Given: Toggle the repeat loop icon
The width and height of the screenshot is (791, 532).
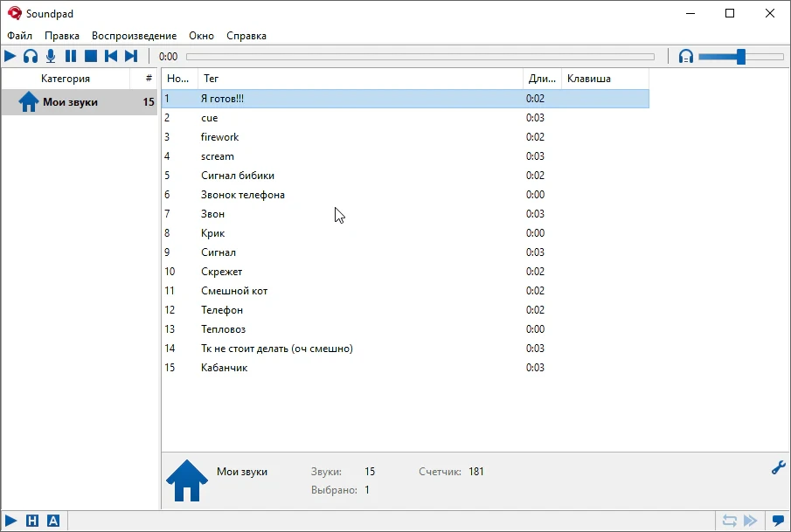Looking at the screenshot, I should tap(730, 521).
